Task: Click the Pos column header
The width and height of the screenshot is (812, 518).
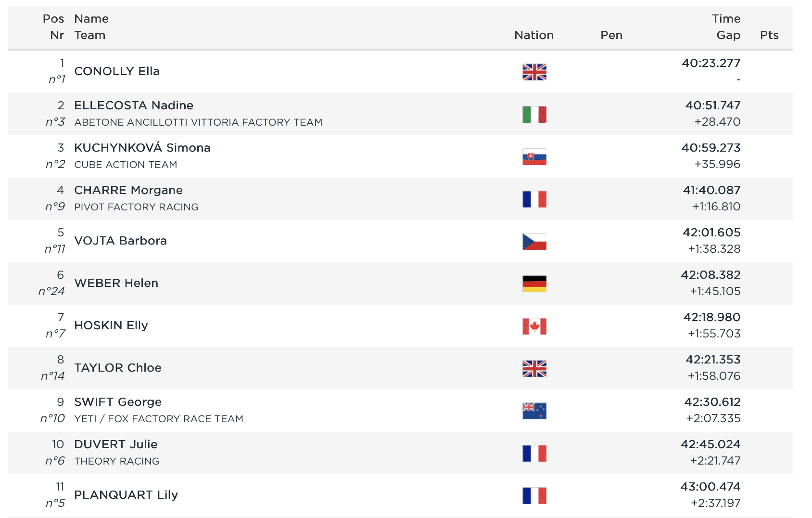Action: pyautogui.click(x=53, y=19)
